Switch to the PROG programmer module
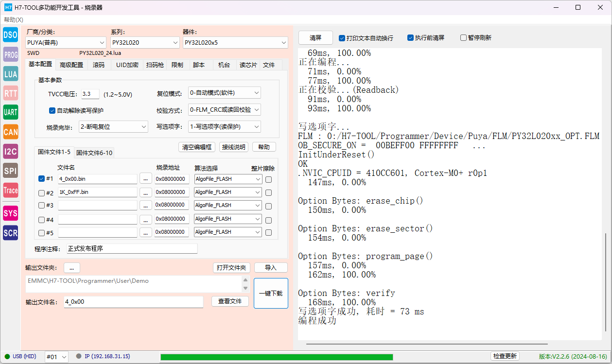 tap(11, 55)
